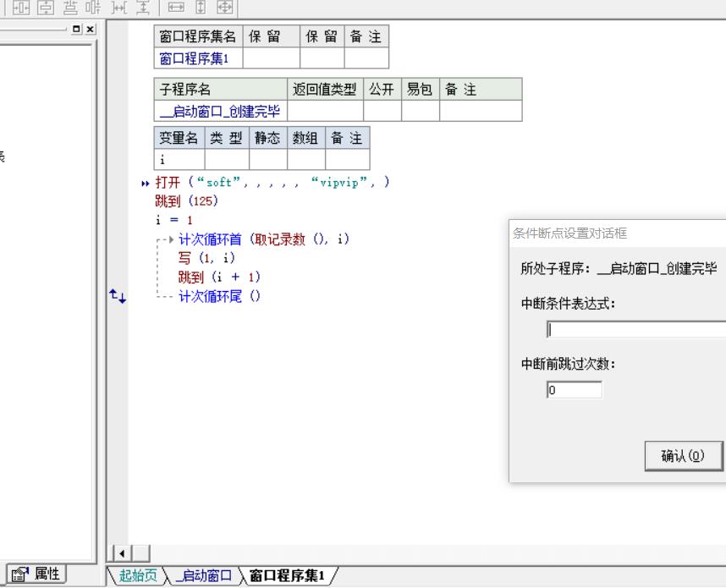Click the horizontal scrollbar thumb

141,553
